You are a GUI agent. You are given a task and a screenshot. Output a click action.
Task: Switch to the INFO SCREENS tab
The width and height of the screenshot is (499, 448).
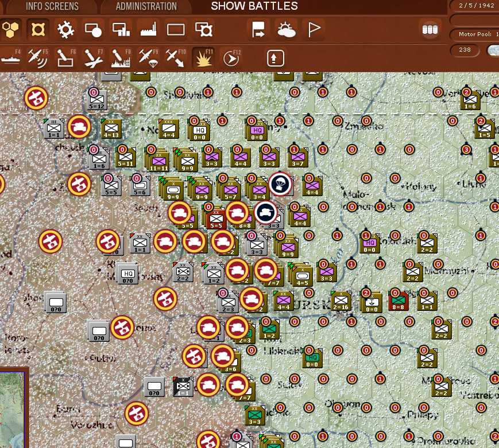(x=51, y=6)
